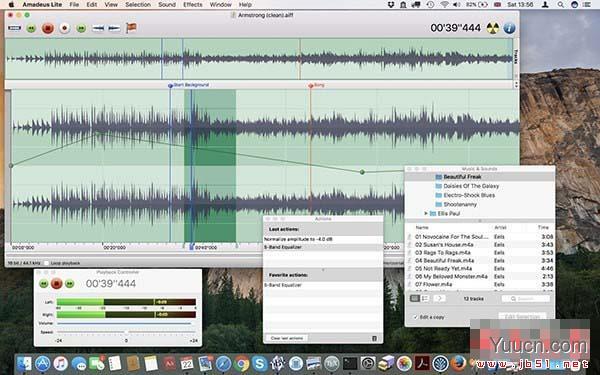Select track 03 Rags To Rags.m4a

pyautogui.click(x=480, y=253)
